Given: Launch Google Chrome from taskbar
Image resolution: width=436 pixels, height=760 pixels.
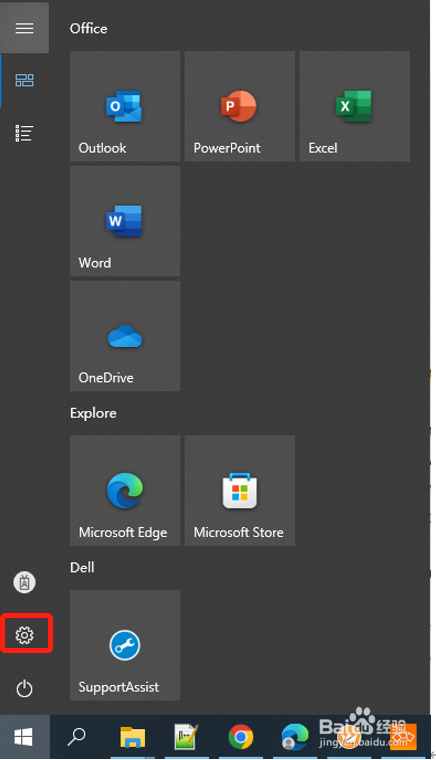Looking at the screenshot, I should pos(241,737).
